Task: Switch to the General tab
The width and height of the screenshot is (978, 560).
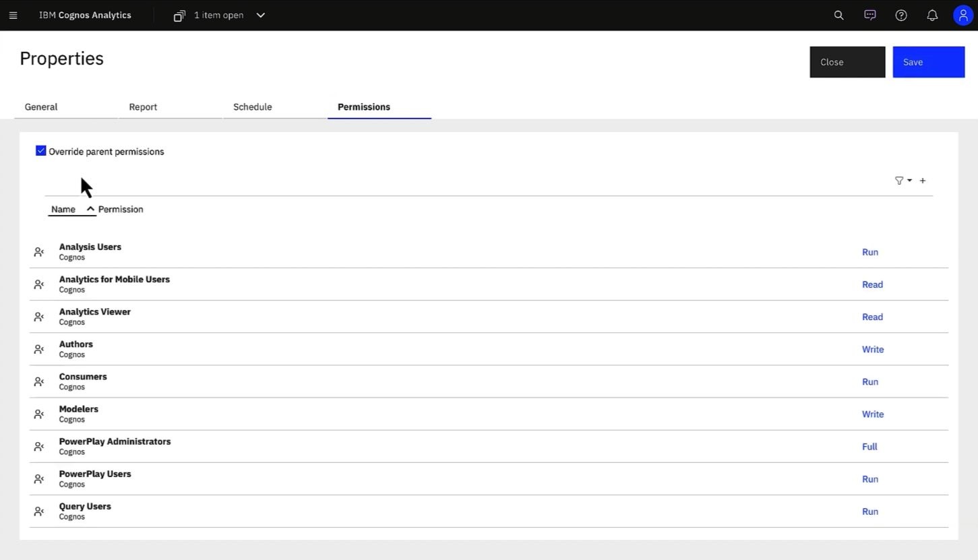Action: pos(40,106)
